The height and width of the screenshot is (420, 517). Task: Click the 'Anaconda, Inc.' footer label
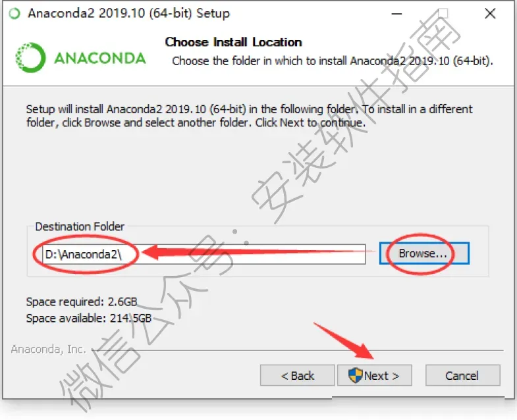click(49, 349)
